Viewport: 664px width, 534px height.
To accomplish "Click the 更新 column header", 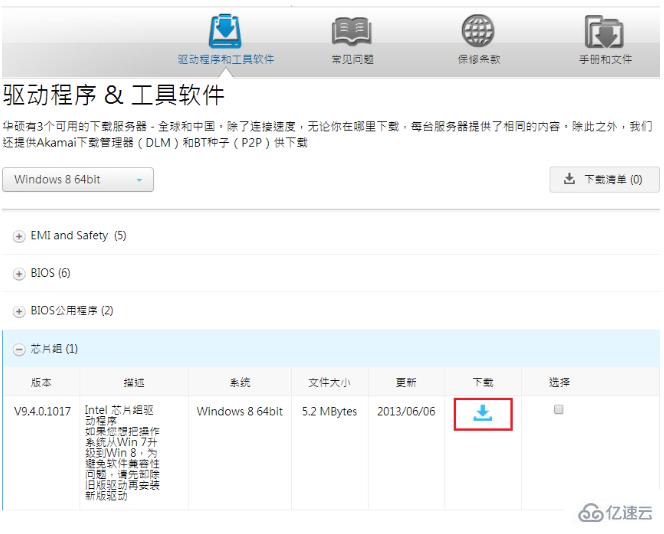I will (x=406, y=382).
